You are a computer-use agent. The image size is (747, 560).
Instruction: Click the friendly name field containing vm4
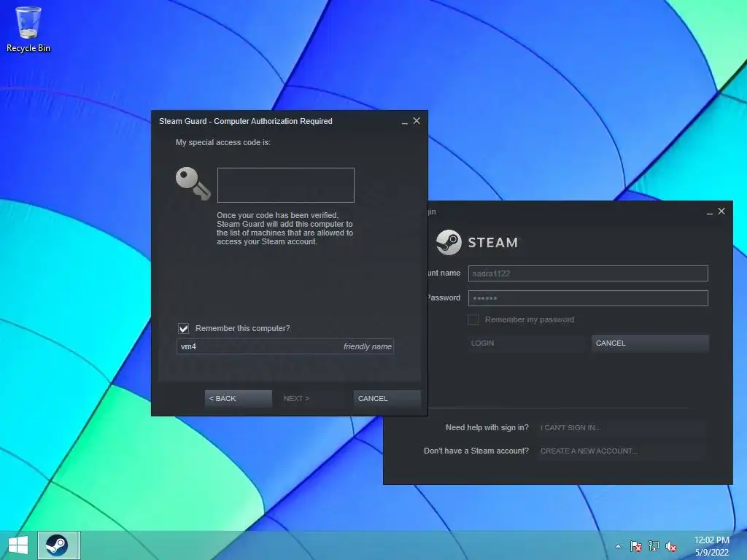pyautogui.click(x=285, y=346)
